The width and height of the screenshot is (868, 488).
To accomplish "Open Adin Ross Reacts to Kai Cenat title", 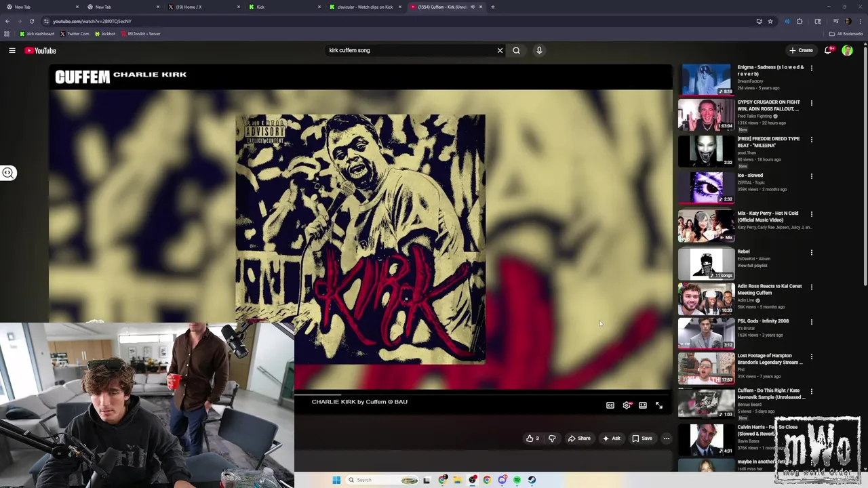I will click(770, 289).
